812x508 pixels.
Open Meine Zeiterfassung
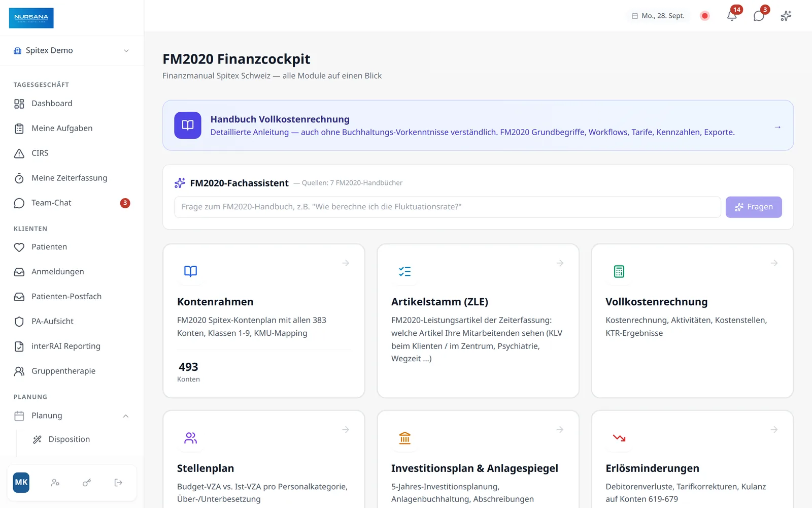tap(72, 178)
